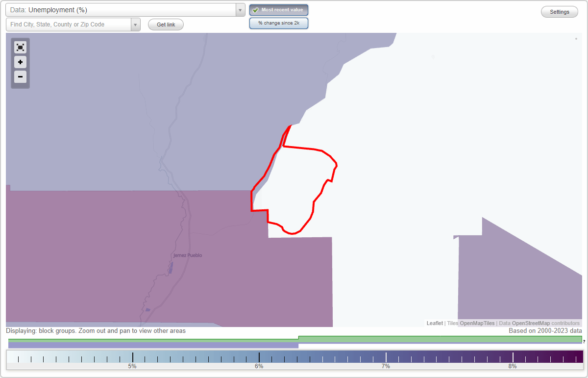This screenshot has height=378, width=588.
Task: Click the green checkmark on Most recent value
Action: point(256,9)
